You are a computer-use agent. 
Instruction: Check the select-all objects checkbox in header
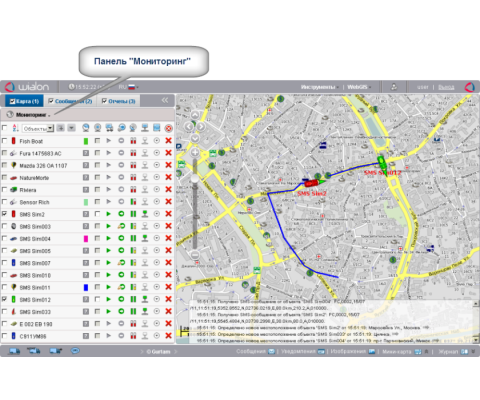(5, 128)
